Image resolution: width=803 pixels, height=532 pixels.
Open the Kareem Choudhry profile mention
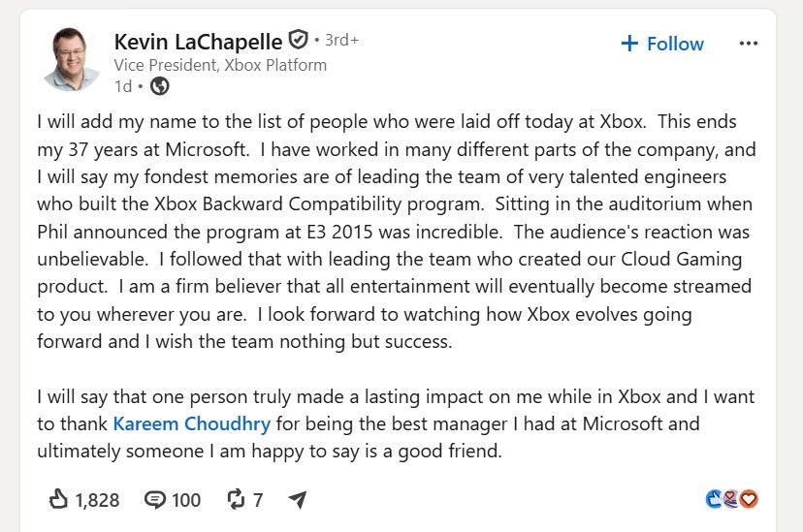pyautogui.click(x=191, y=424)
